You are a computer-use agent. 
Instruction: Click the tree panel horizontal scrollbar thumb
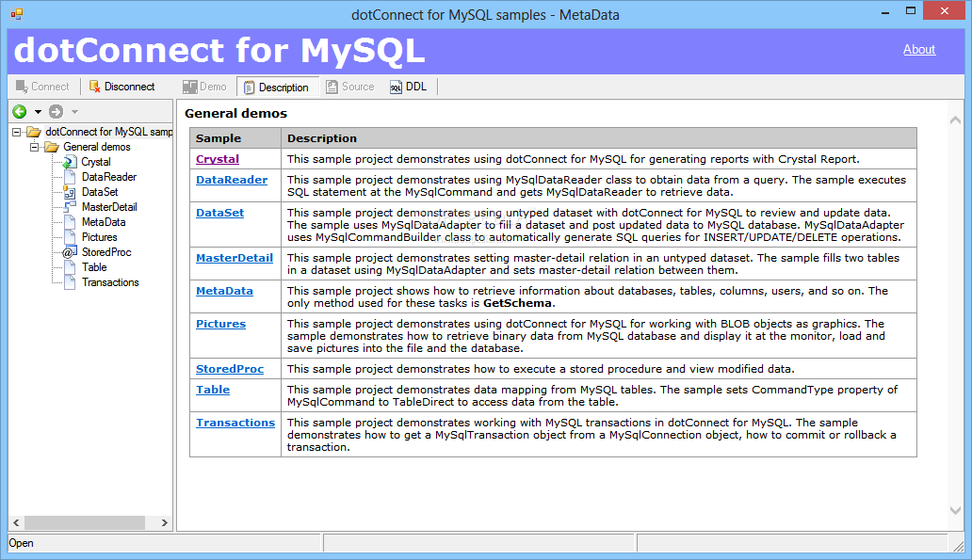click(x=85, y=523)
